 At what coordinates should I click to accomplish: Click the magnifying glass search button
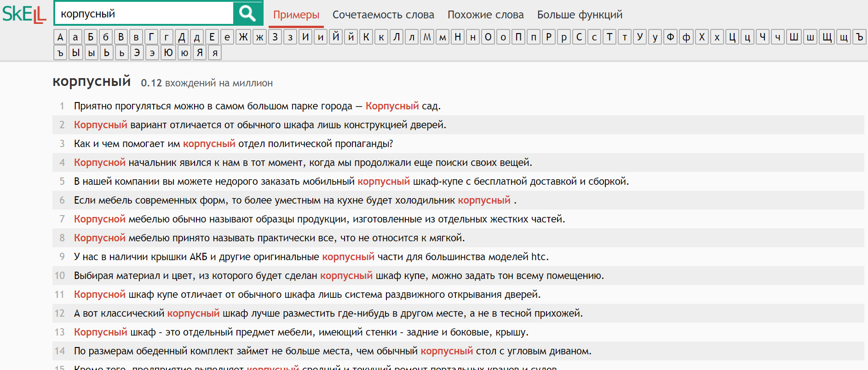[247, 14]
